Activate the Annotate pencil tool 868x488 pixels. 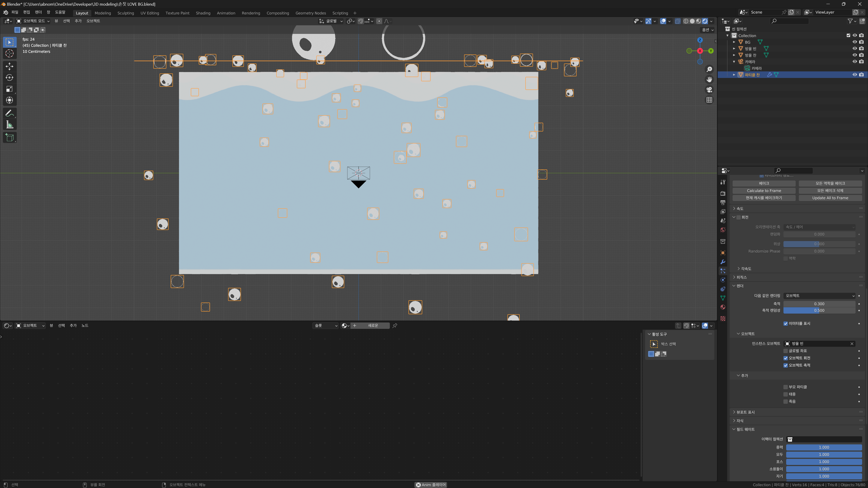[9, 113]
